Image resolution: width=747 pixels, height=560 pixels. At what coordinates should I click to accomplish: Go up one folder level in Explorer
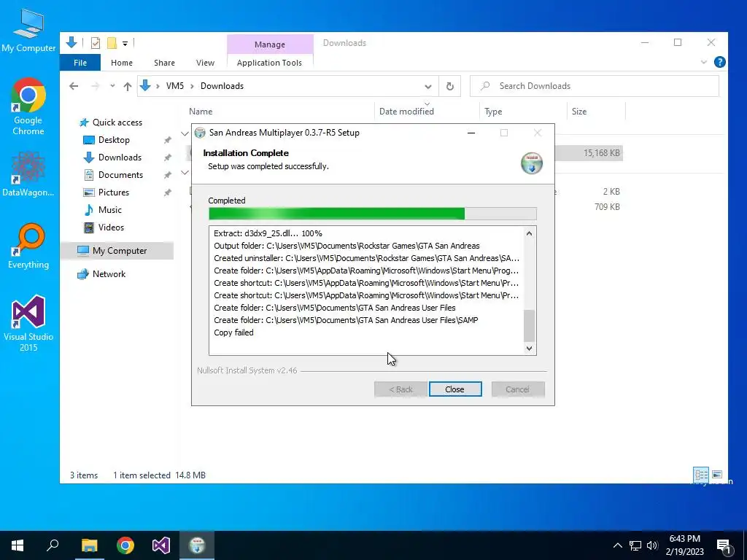pyautogui.click(x=127, y=86)
